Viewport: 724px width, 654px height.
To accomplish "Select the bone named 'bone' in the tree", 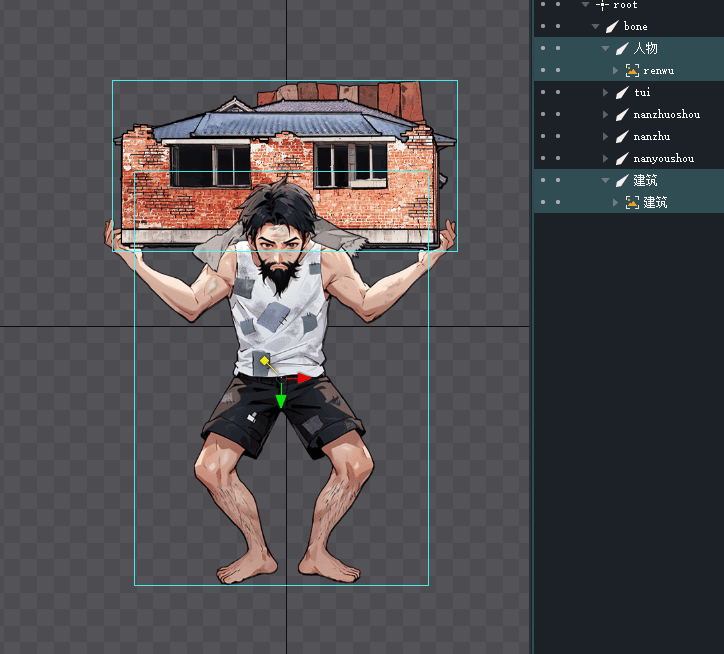I will pos(635,26).
